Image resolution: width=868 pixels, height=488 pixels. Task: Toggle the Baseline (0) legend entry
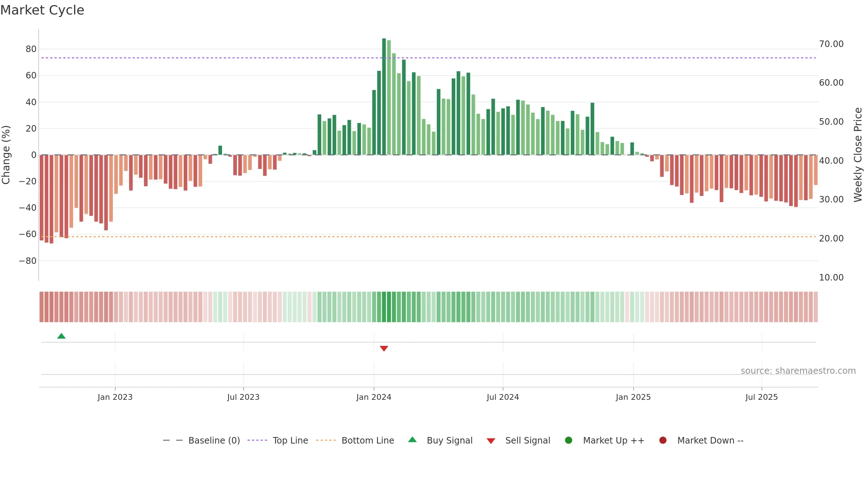tap(201, 441)
